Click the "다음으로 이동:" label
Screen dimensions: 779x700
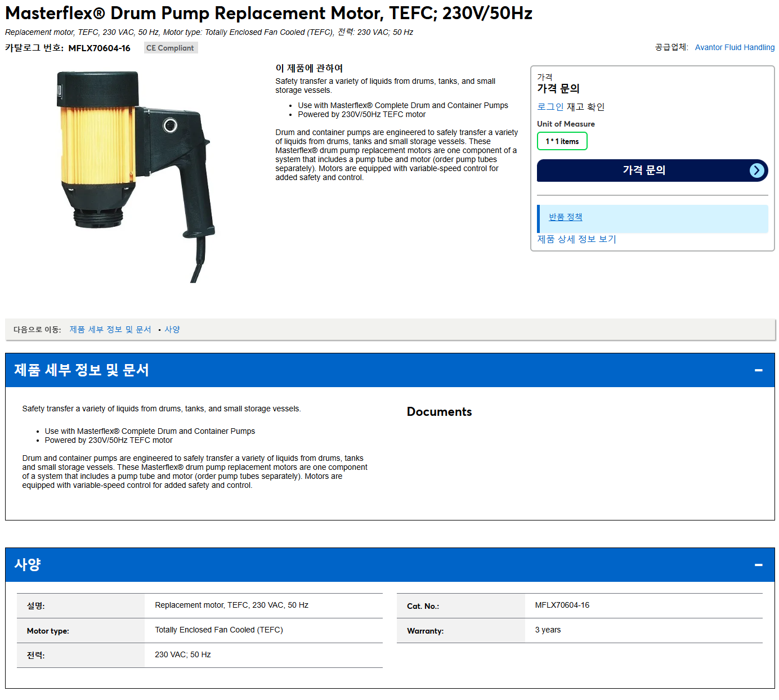pos(37,330)
